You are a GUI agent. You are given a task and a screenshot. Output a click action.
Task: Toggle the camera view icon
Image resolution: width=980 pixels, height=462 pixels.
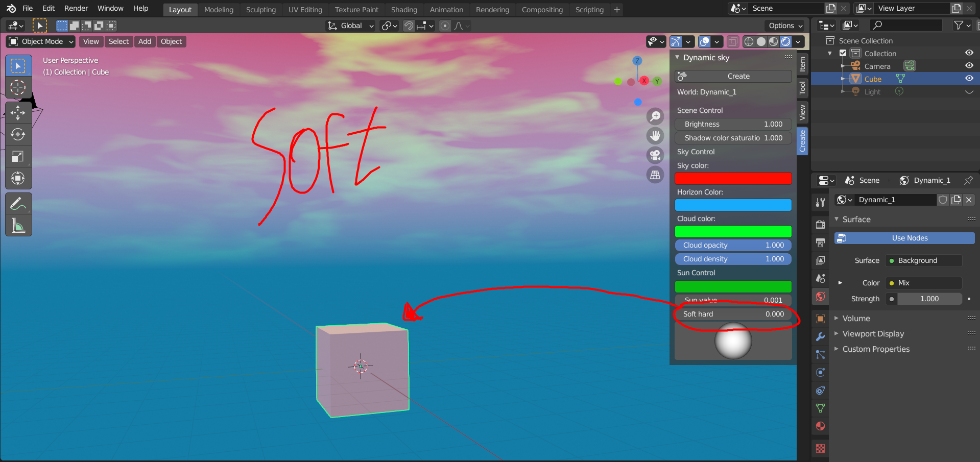click(655, 155)
